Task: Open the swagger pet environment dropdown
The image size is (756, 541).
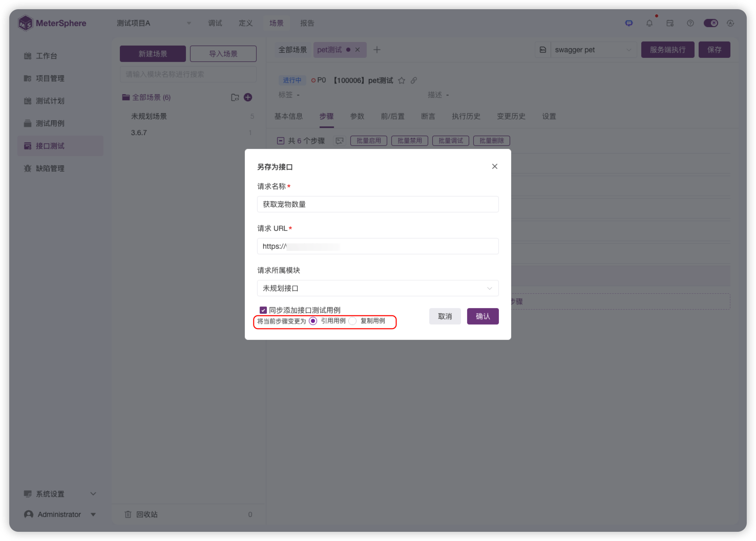Action: (x=594, y=50)
